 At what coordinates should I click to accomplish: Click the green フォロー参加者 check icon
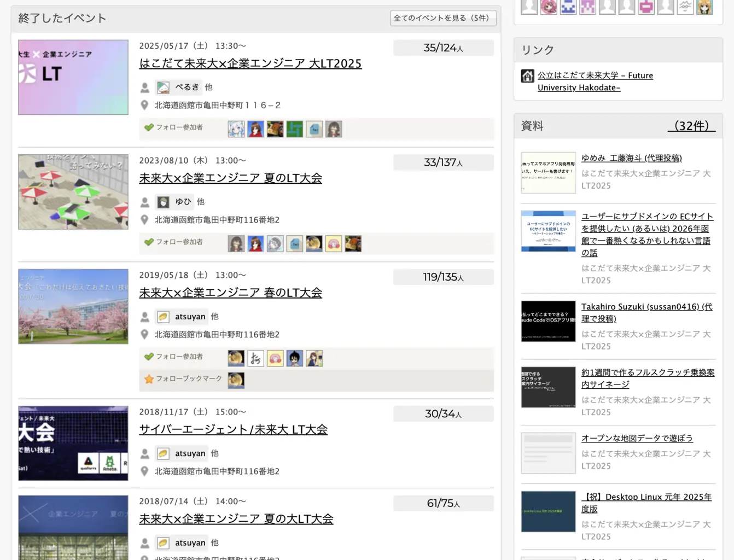click(149, 127)
